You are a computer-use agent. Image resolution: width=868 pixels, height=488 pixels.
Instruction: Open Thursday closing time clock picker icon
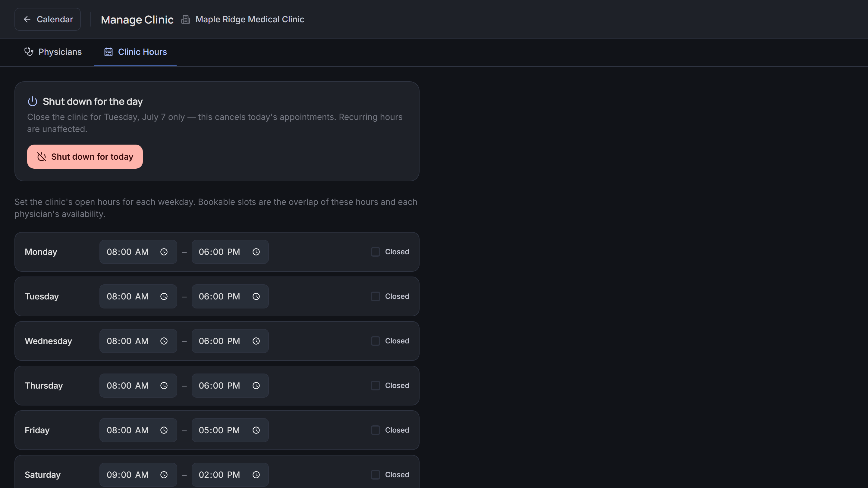[256, 386]
